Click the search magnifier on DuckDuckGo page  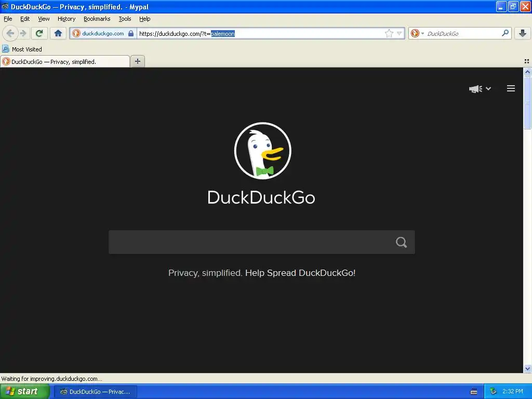coord(402,242)
